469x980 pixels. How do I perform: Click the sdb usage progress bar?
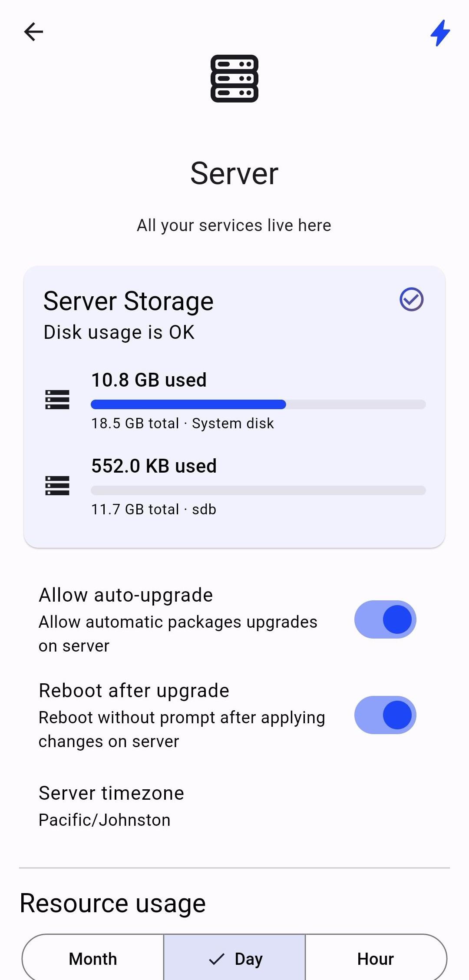pos(258,490)
